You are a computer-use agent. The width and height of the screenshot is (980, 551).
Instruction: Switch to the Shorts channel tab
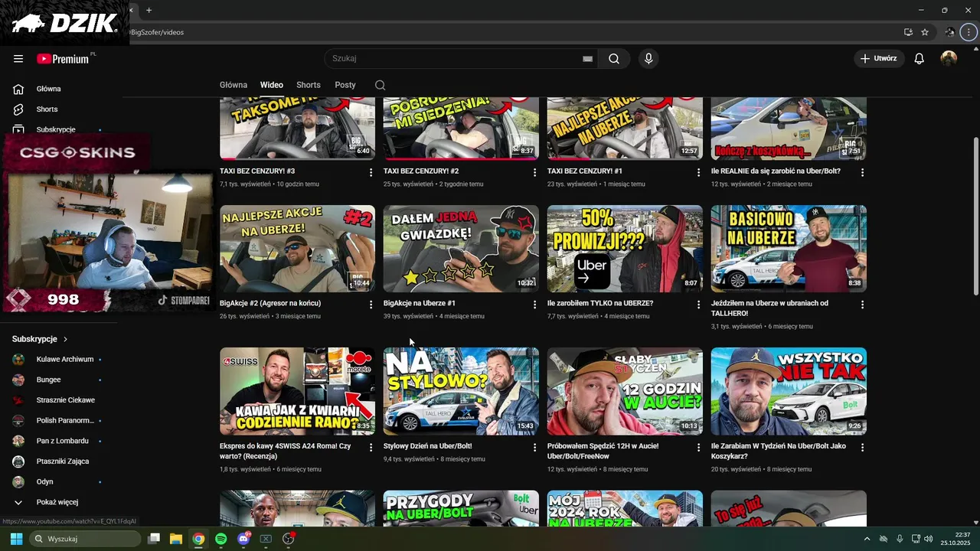309,85
